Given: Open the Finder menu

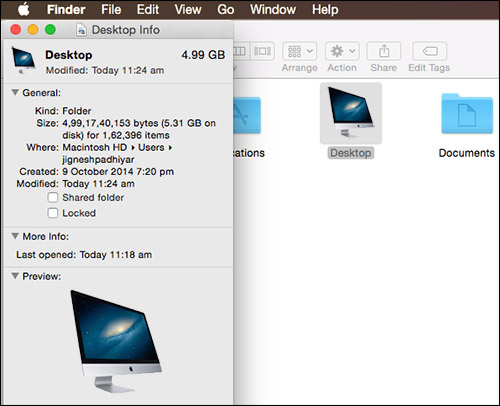Looking at the screenshot, I should point(66,9).
